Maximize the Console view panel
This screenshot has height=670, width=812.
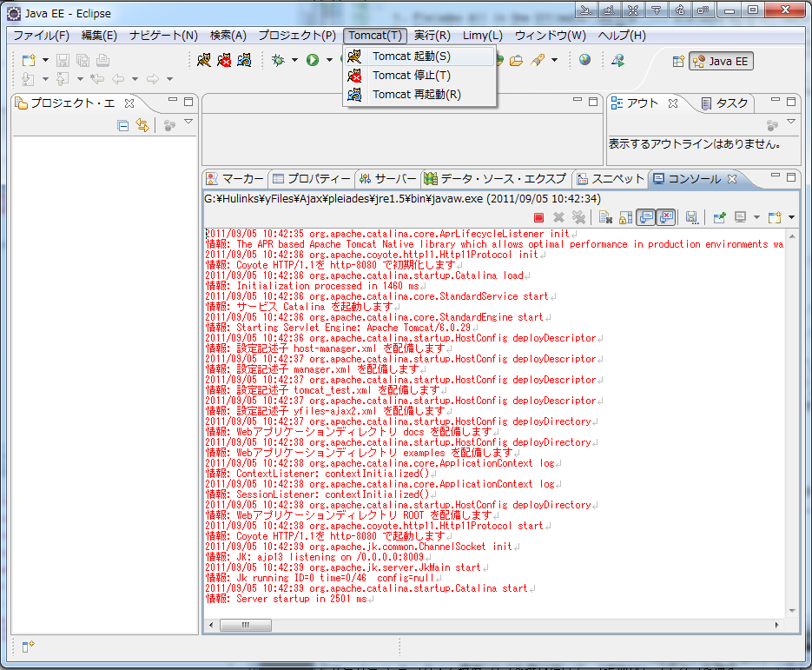(791, 177)
